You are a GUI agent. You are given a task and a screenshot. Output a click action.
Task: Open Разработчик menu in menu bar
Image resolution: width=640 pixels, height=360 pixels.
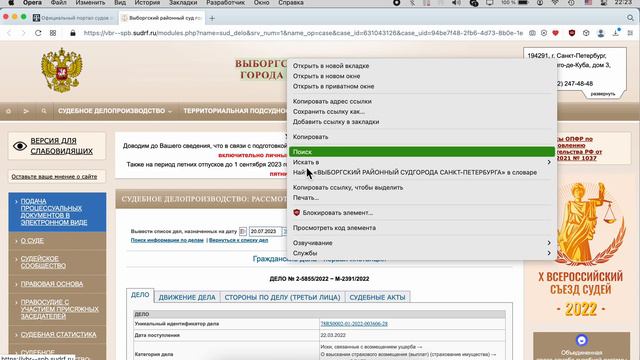[225, 2]
